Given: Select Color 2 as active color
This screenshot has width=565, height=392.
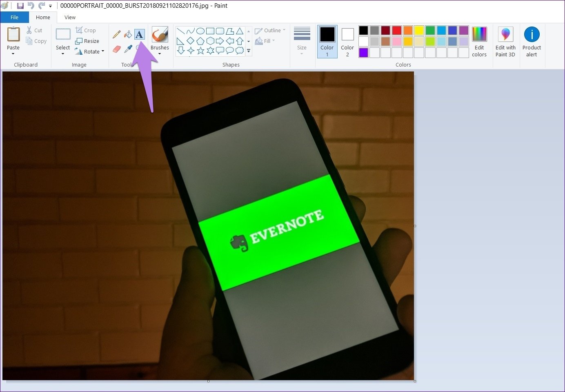Looking at the screenshot, I should (347, 42).
